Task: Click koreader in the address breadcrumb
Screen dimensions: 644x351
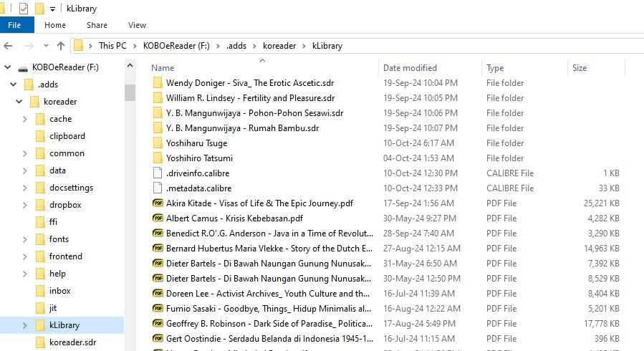Action: pos(279,46)
